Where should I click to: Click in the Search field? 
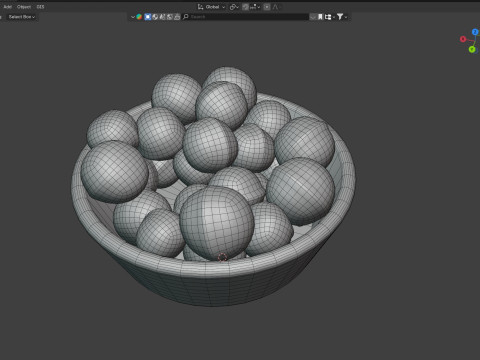245,17
